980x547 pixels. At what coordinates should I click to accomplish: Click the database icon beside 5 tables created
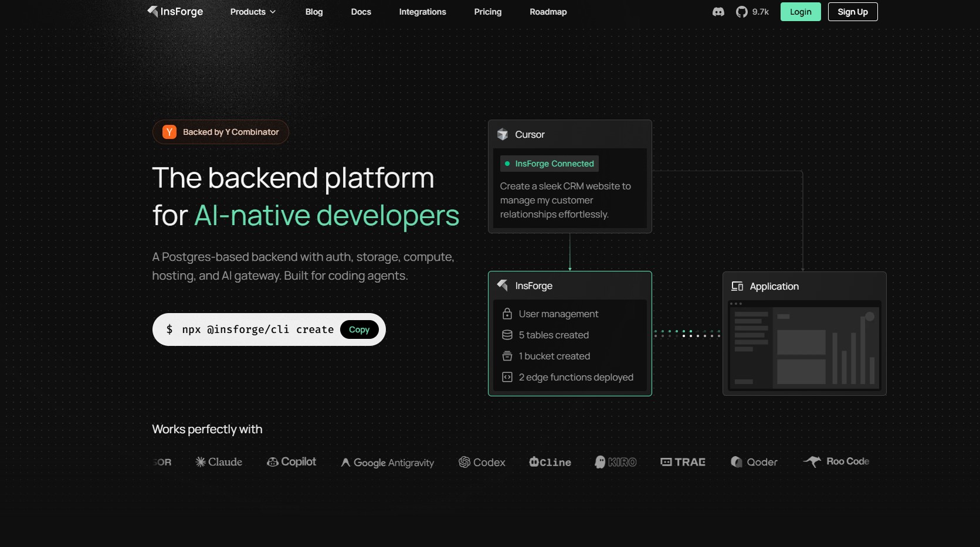click(507, 335)
